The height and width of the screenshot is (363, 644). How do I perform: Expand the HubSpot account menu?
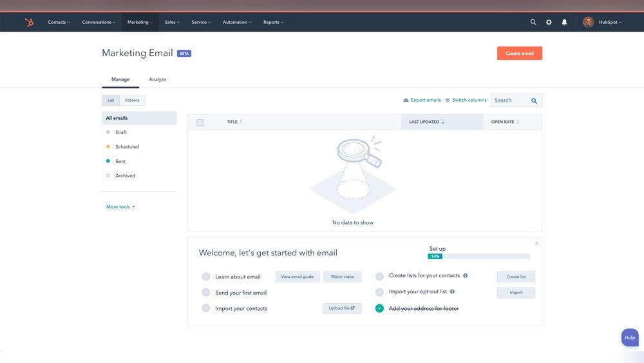click(611, 22)
